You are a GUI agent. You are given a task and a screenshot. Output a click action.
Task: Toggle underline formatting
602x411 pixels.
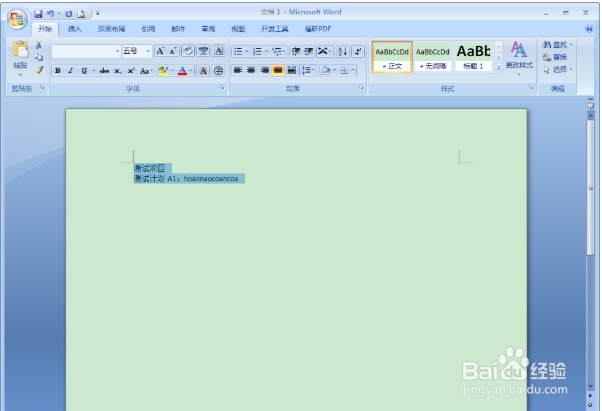point(84,71)
